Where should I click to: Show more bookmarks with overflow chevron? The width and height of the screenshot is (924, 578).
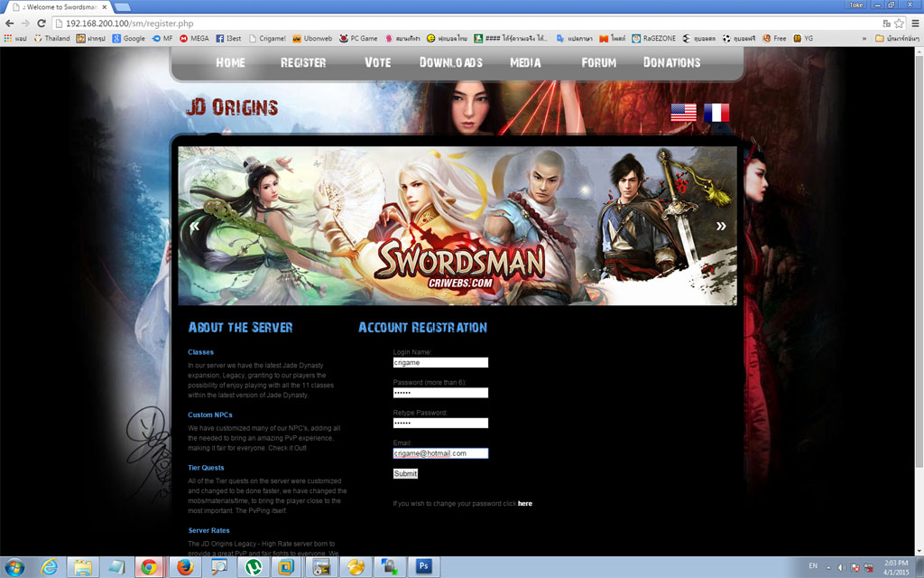coord(864,38)
